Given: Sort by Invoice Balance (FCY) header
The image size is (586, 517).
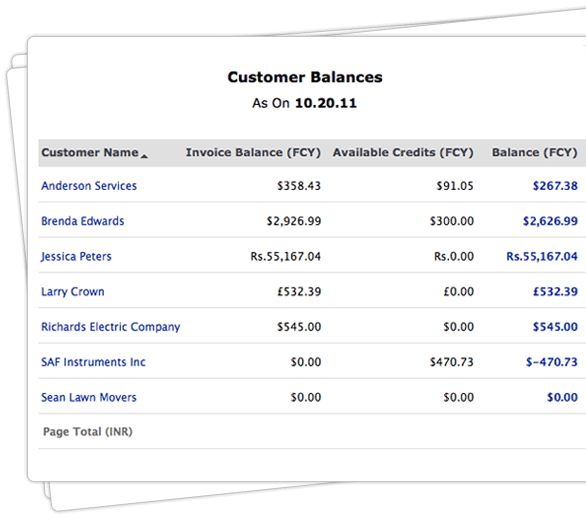Looking at the screenshot, I should [253, 153].
